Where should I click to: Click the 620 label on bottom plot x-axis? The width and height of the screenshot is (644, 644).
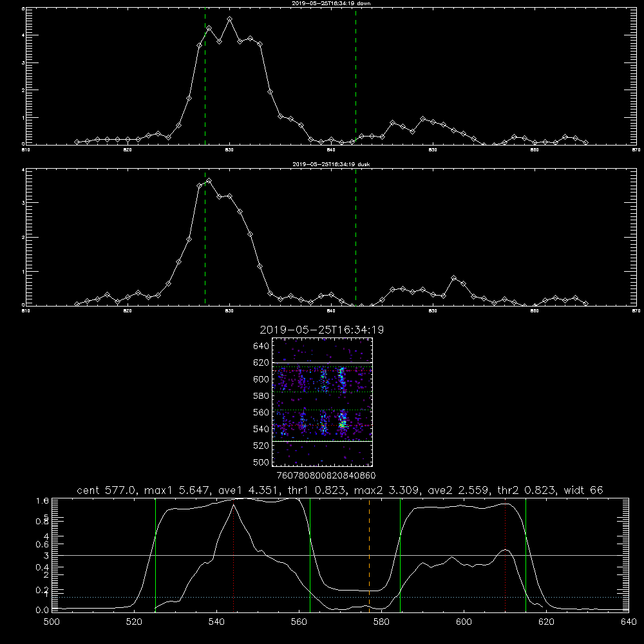546,621
